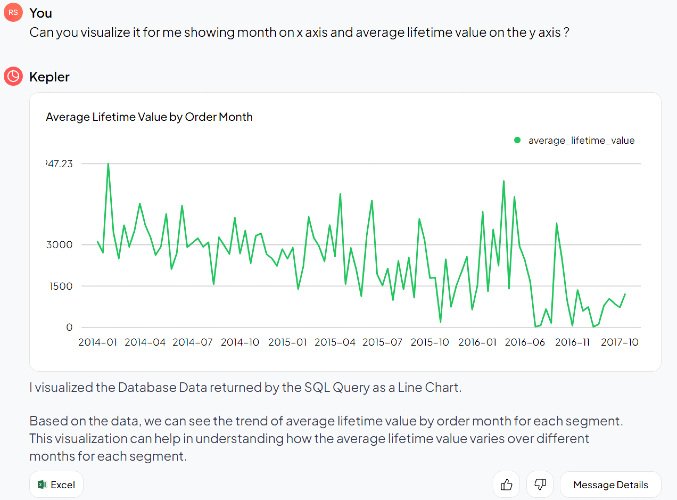This screenshot has width=677, height=500.
Task: Click the sentence mentioning SQL Query Line Chart
Action: (x=245, y=387)
